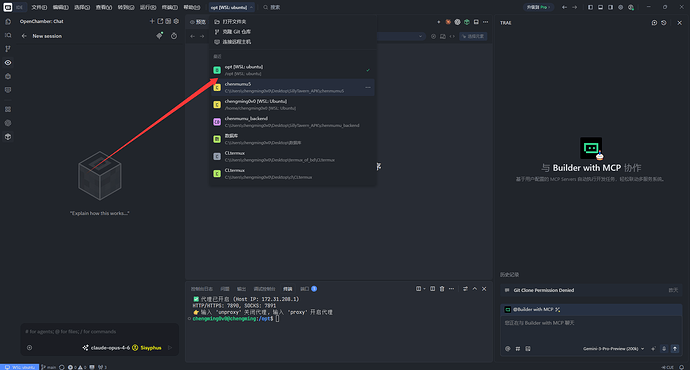Switch to 输出 panel tab
Screen dimensions: 690x370
242,289
